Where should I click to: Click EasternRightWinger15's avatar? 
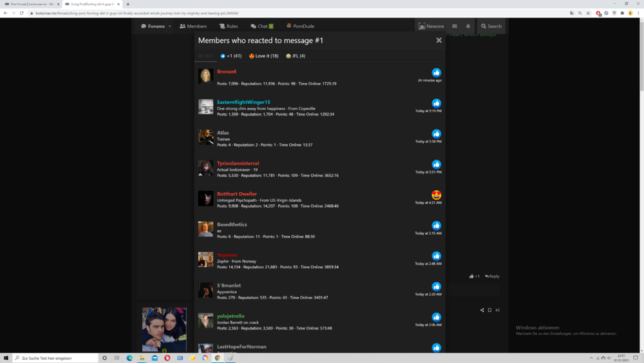click(x=206, y=106)
